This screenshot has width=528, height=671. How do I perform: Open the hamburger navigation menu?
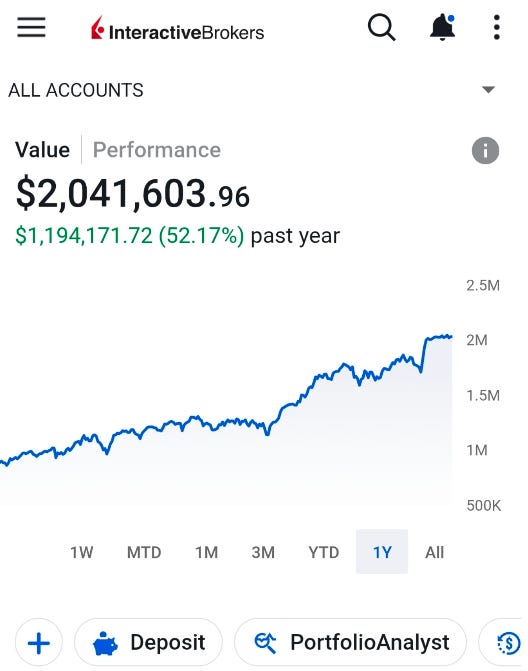pyautogui.click(x=31, y=27)
